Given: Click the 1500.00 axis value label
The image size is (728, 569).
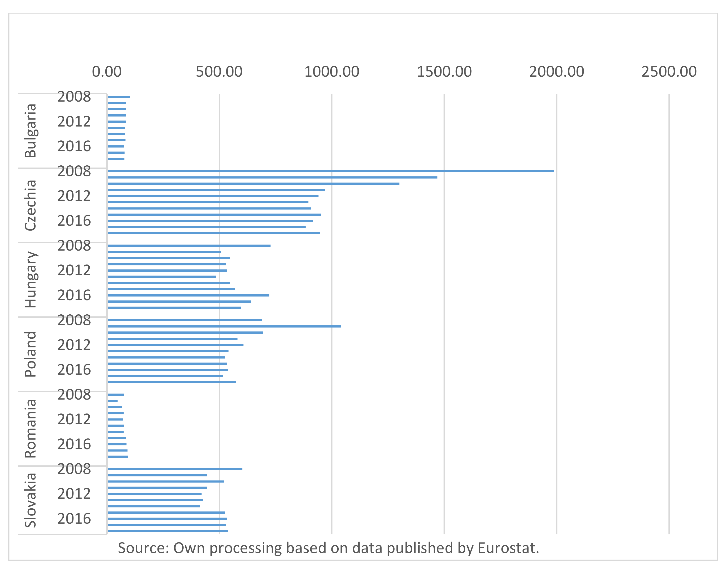Looking at the screenshot, I should point(444,72).
